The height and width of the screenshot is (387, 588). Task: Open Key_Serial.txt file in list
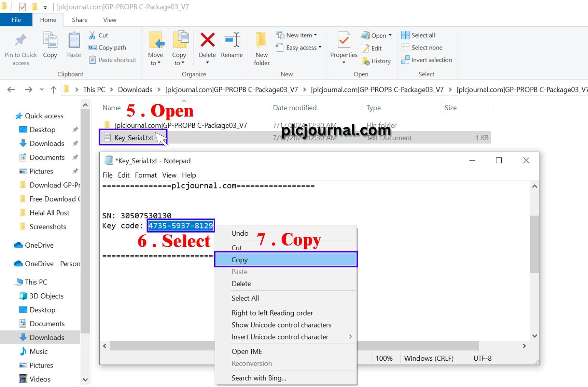tap(134, 138)
